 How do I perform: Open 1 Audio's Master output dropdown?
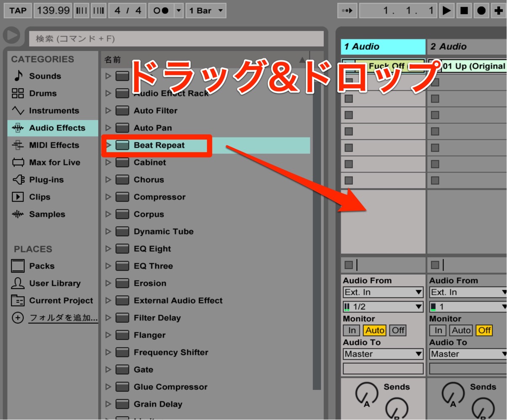(x=383, y=354)
